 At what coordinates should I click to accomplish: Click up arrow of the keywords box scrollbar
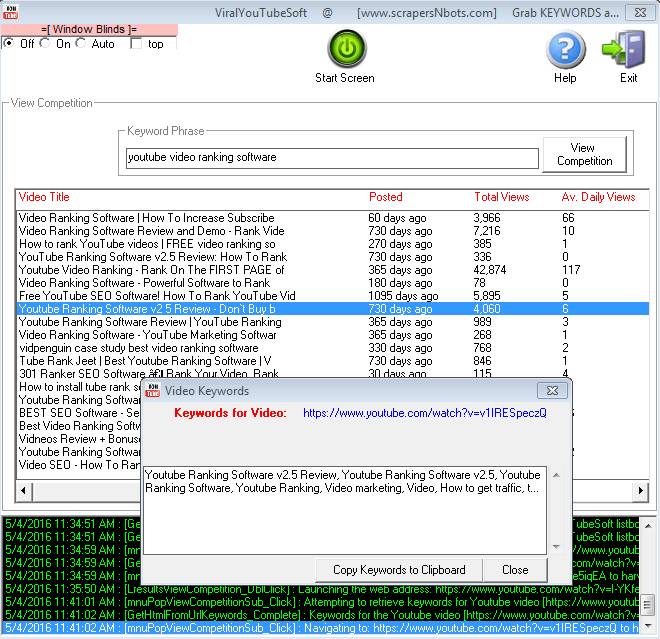(556, 475)
